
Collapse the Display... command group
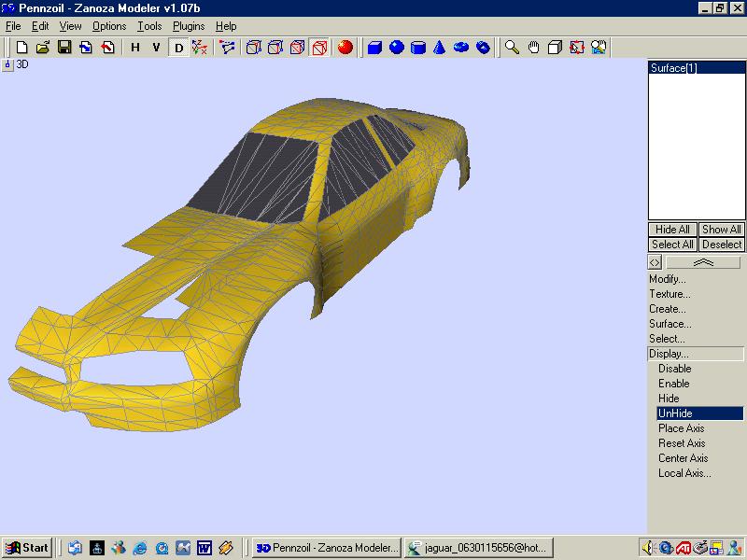coord(669,354)
